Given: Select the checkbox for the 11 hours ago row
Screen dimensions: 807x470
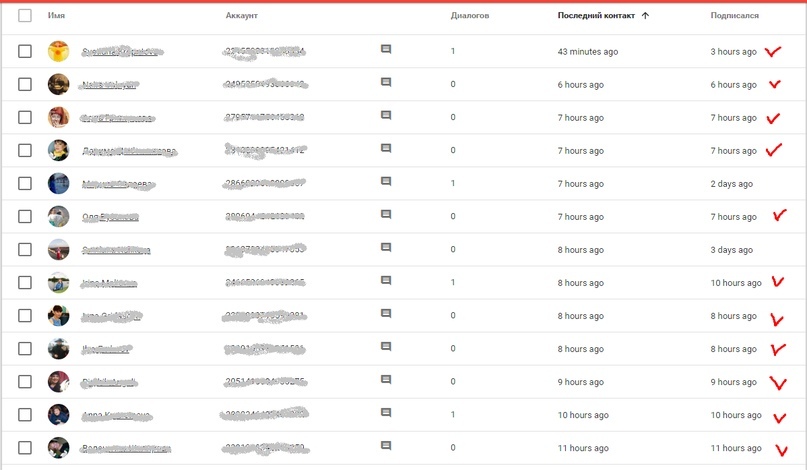Looking at the screenshot, I should [25, 448].
